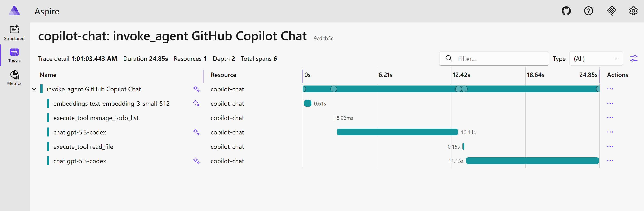
Task: Open the GitHub repository link
Action: pos(566,11)
